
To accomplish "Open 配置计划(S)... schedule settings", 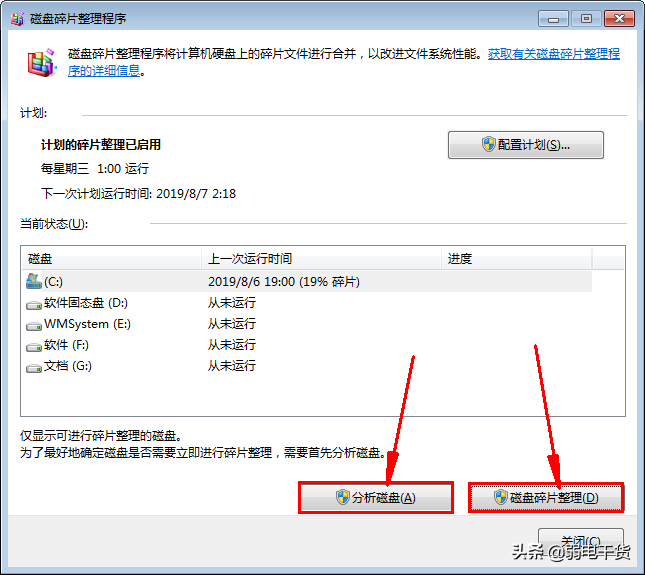I will point(526,145).
